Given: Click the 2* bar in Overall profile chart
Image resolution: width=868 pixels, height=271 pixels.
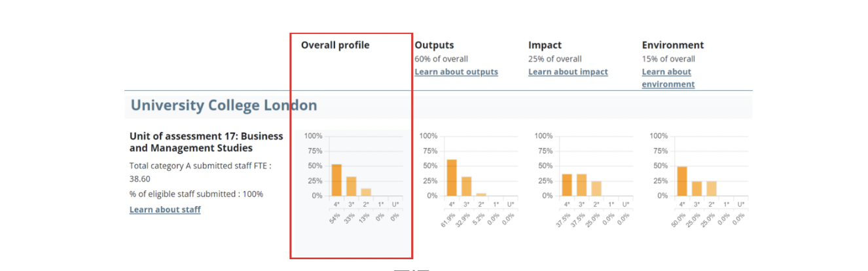Looking at the screenshot, I should coord(366,192).
